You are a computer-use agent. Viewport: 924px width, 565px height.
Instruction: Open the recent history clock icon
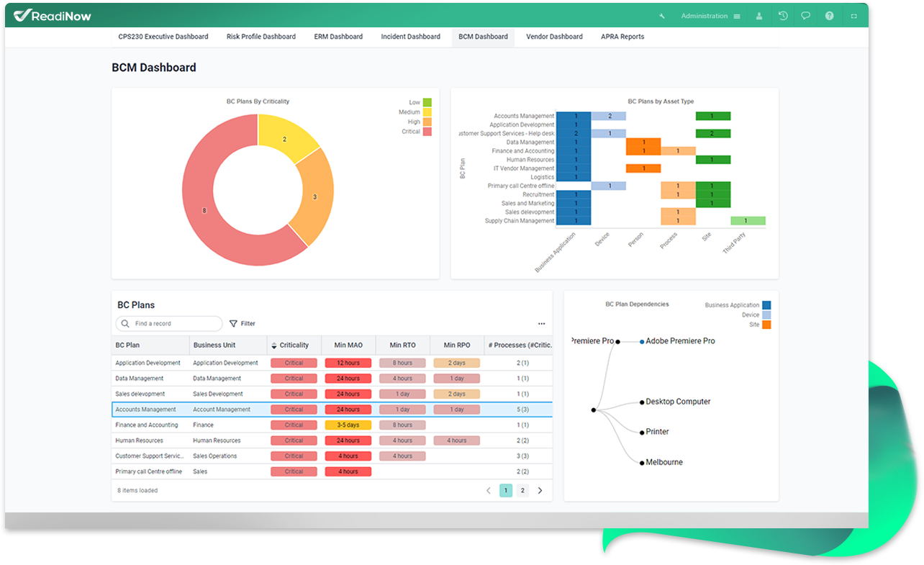pos(783,16)
